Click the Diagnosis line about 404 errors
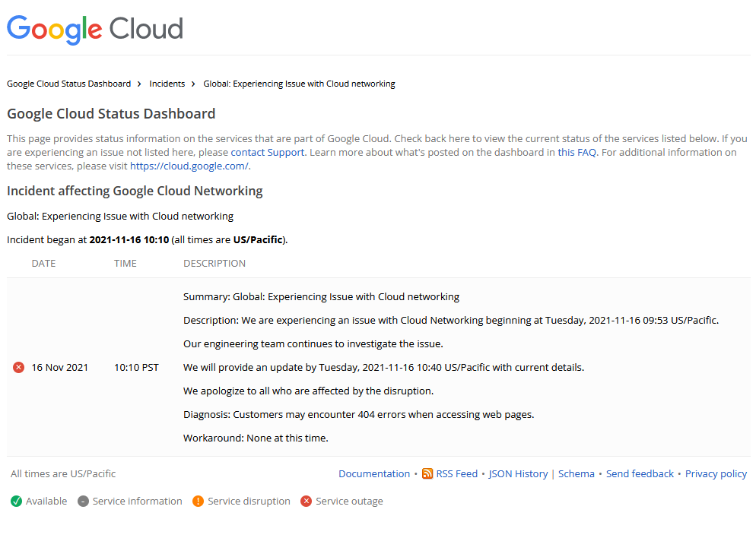Viewport: 756px width, 538px height. coord(359,415)
